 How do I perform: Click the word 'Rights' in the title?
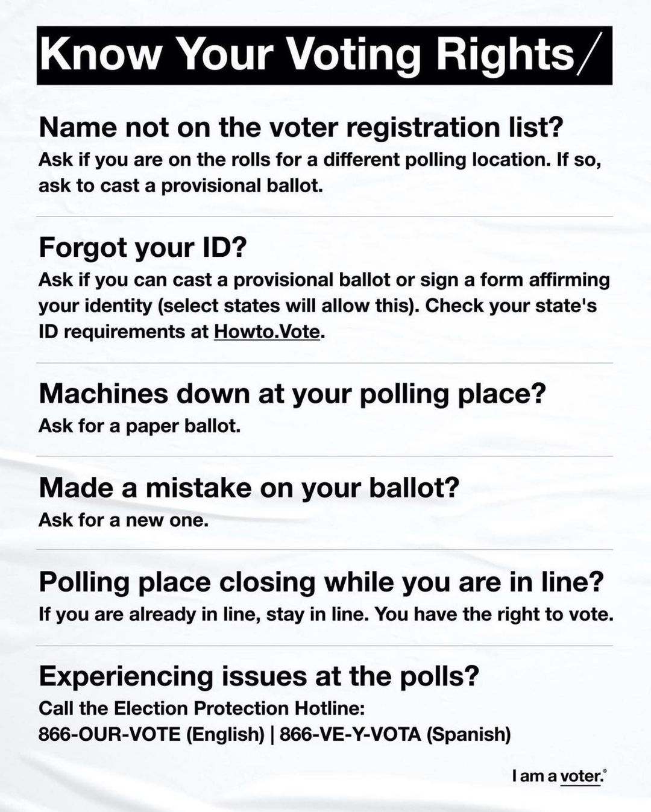505,55
